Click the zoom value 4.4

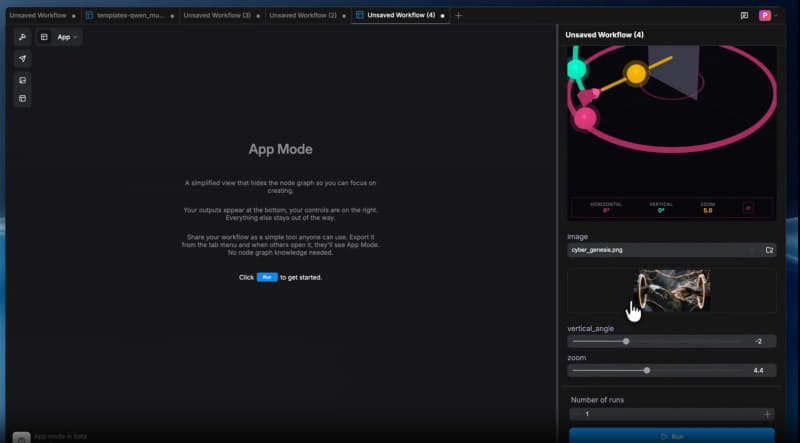click(x=758, y=371)
